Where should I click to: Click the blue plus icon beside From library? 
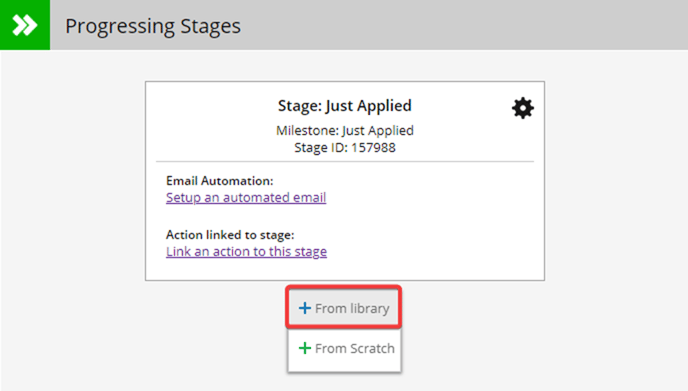[x=305, y=308]
